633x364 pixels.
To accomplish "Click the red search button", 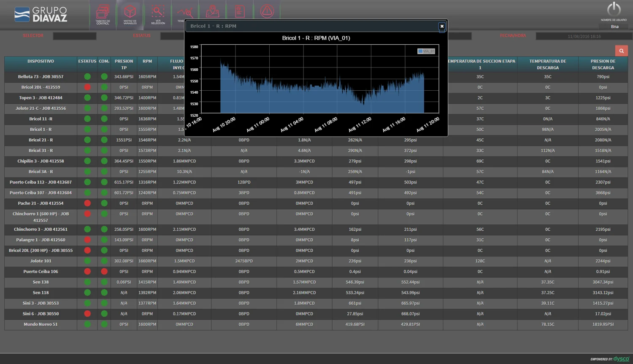I will pos(621,51).
